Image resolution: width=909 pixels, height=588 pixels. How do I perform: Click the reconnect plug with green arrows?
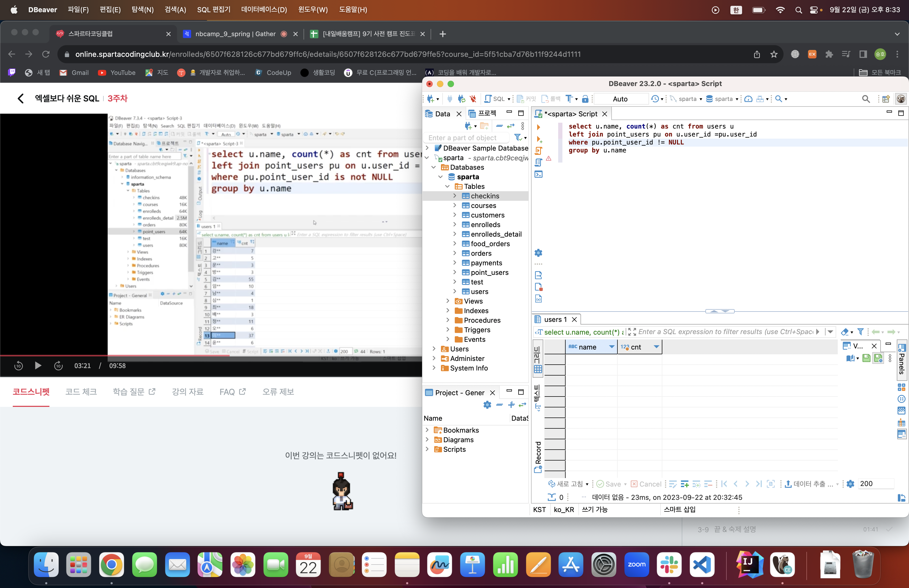(x=461, y=99)
